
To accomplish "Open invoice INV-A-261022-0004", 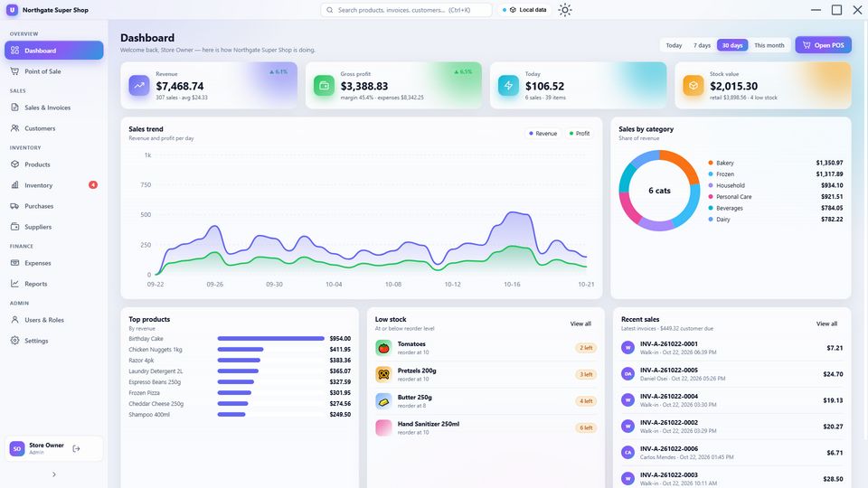I will 731,400.
